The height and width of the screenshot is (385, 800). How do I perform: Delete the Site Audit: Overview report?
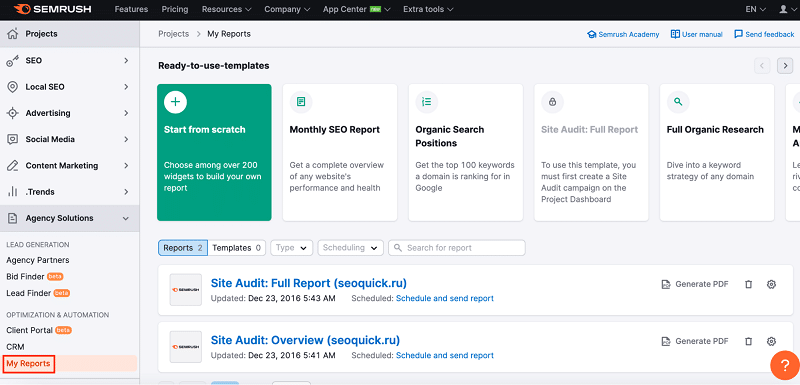(748, 341)
